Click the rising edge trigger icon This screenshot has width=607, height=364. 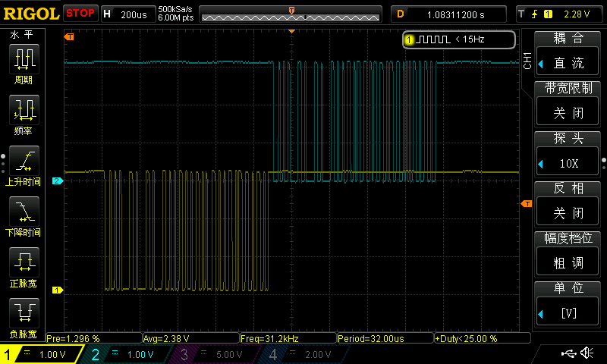point(535,14)
